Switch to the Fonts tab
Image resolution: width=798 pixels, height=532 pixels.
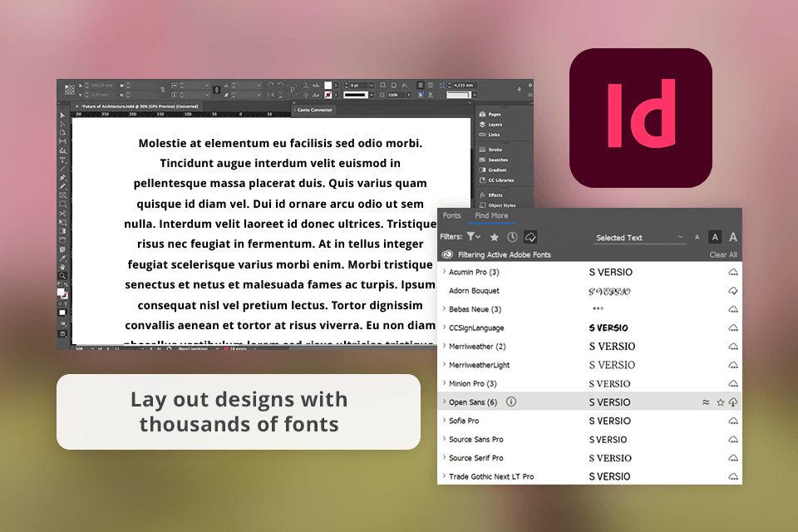452,215
